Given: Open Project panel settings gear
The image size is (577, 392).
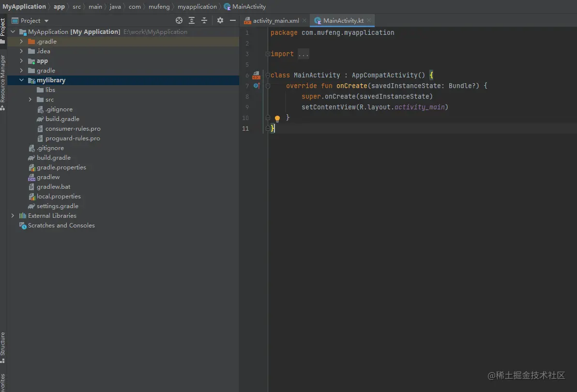Looking at the screenshot, I should click(x=220, y=21).
